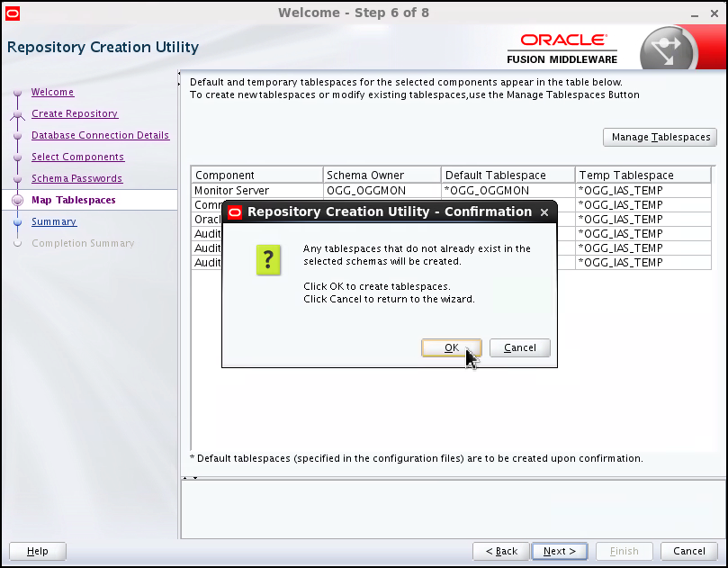Click the question mark icon in confirmation dialog
The image size is (728, 568).
tap(268, 260)
